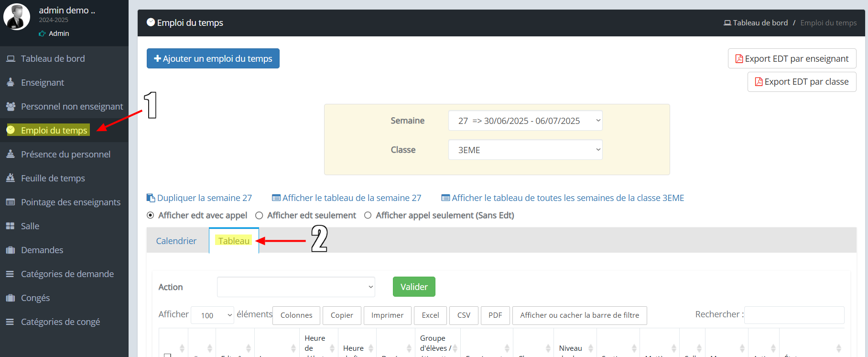Open Tableau de bord in sidebar
The width and height of the screenshot is (868, 357).
[x=53, y=58]
